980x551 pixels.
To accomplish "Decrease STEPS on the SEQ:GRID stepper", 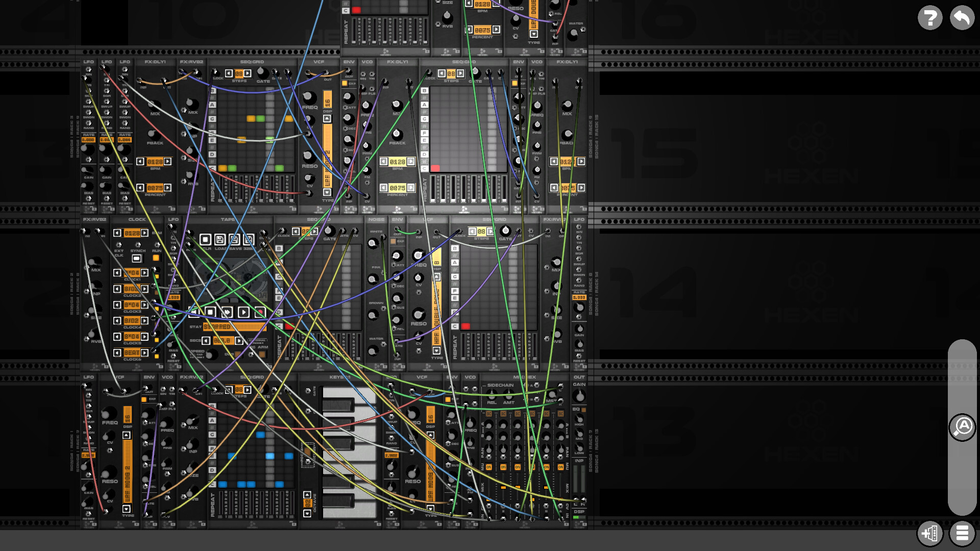I will [228, 73].
